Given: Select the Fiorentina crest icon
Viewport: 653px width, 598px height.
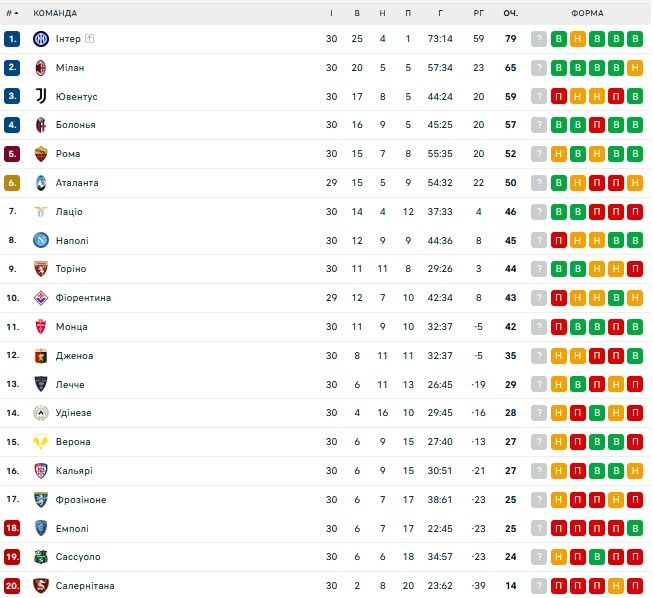Looking at the screenshot, I should pyautogui.click(x=41, y=298).
